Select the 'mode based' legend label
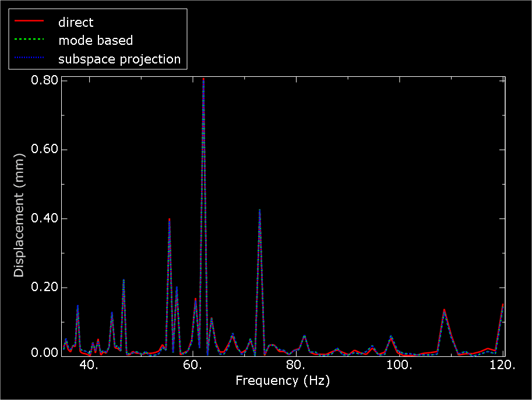This screenshot has width=532, height=400. tap(96, 41)
